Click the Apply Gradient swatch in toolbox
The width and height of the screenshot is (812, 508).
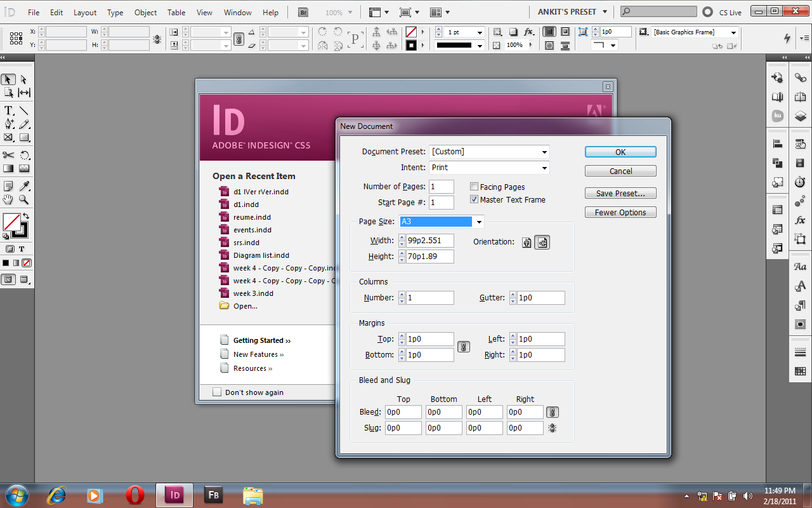tap(16, 263)
